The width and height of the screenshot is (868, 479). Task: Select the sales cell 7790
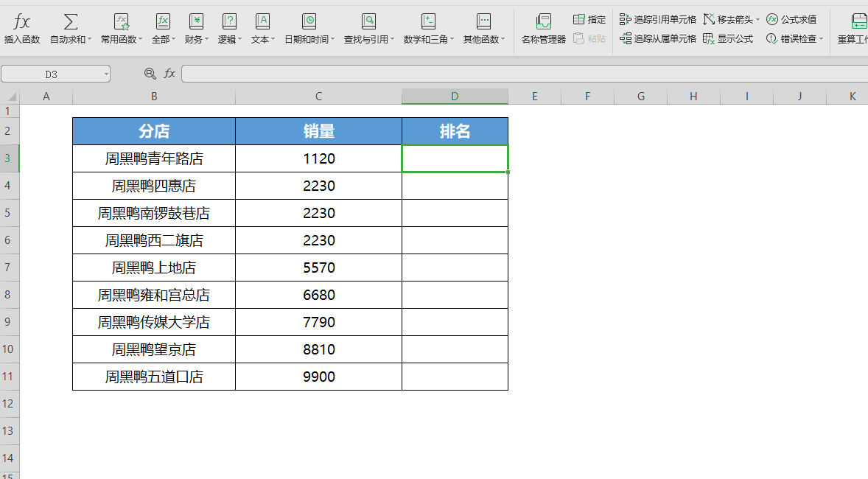[x=318, y=322]
